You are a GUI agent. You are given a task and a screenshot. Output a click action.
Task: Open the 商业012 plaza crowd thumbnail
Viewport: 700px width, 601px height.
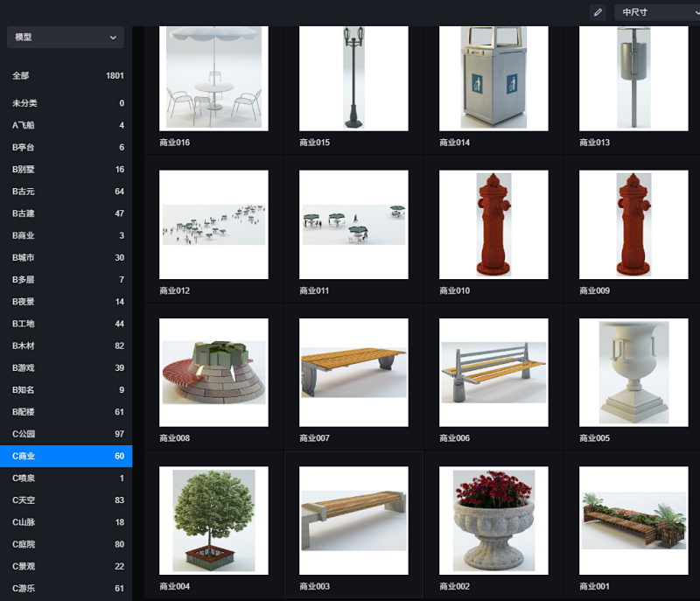pyautogui.click(x=213, y=225)
